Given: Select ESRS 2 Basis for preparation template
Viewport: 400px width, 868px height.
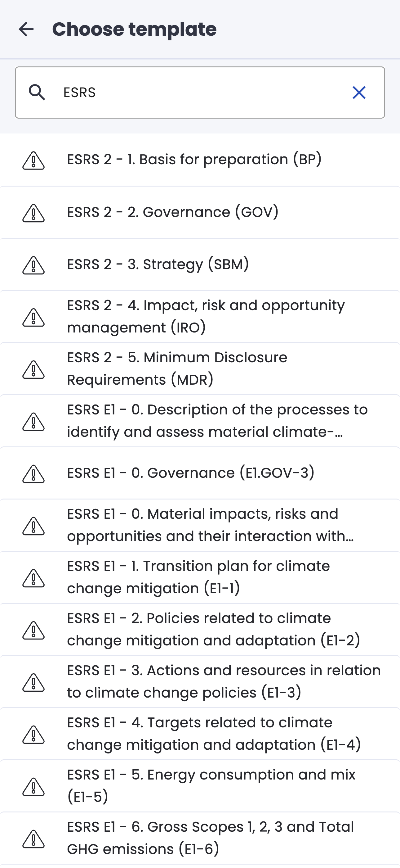Looking at the screenshot, I should [194, 159].
